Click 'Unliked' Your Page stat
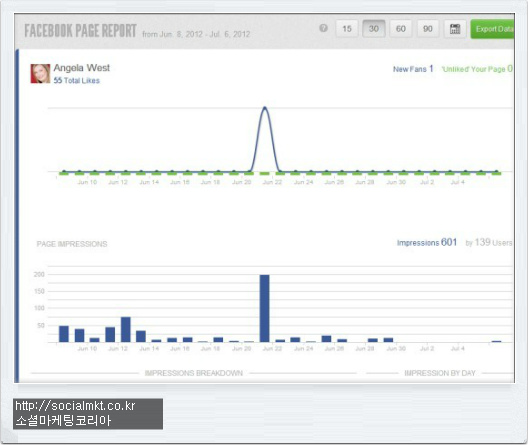This screenshot has width=528, height=445. 477,69
